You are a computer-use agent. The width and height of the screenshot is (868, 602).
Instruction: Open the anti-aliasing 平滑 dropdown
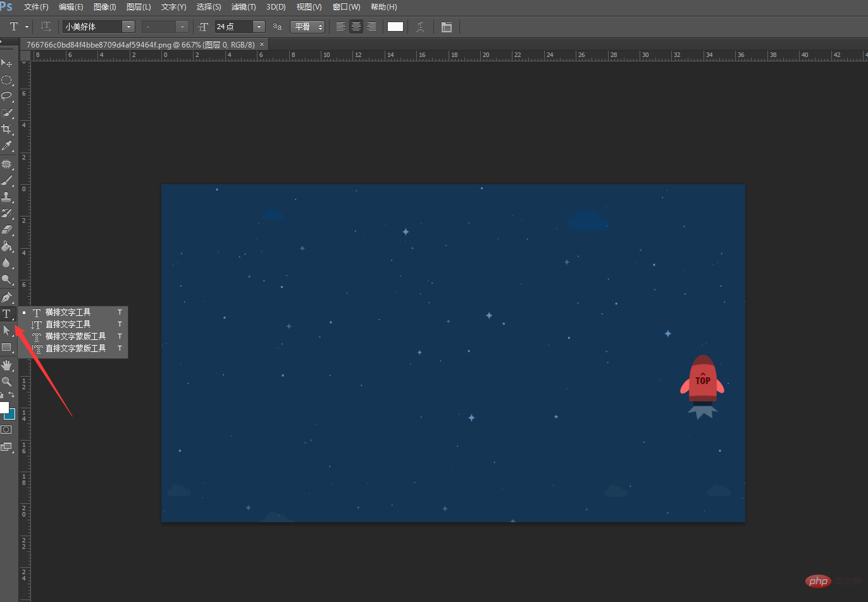tap(307, 27)
